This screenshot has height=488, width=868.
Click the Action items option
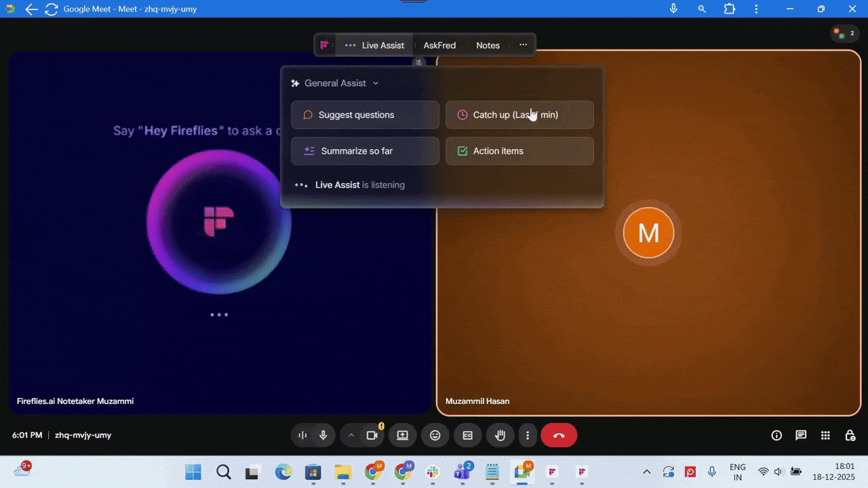click(x=519, y=150)
